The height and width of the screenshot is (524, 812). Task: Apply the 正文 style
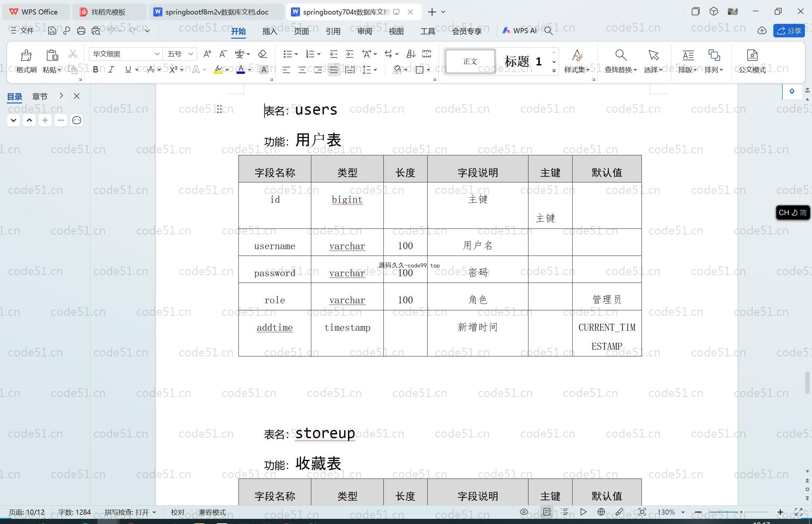(x=470, y=61)
